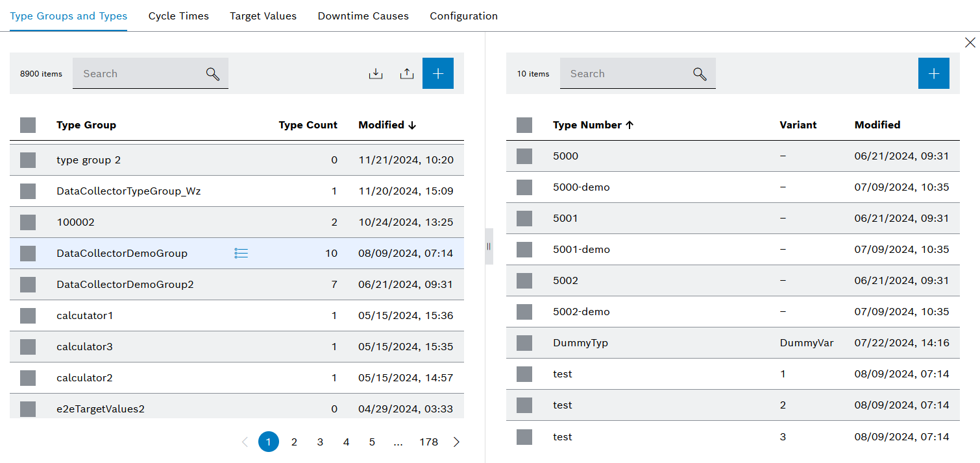Check the 5001 type row checkbox

tap(524, 219)
